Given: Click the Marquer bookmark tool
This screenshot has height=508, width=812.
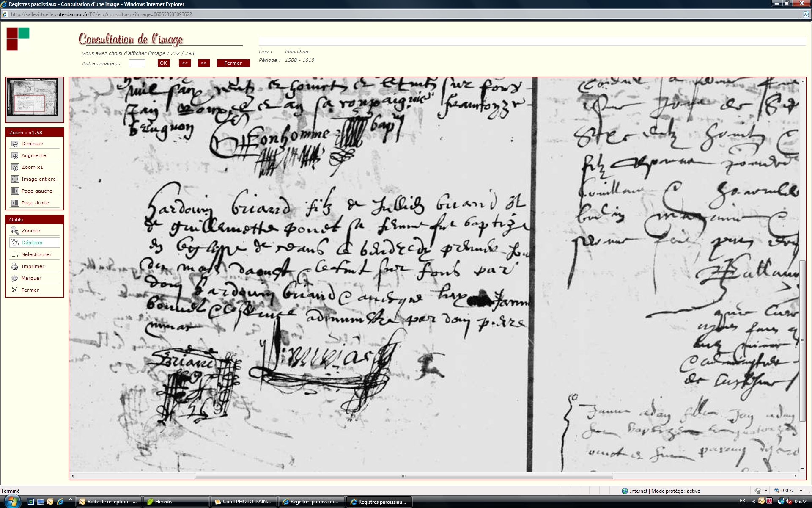Looking at the screenshot, I should (15, 279).
